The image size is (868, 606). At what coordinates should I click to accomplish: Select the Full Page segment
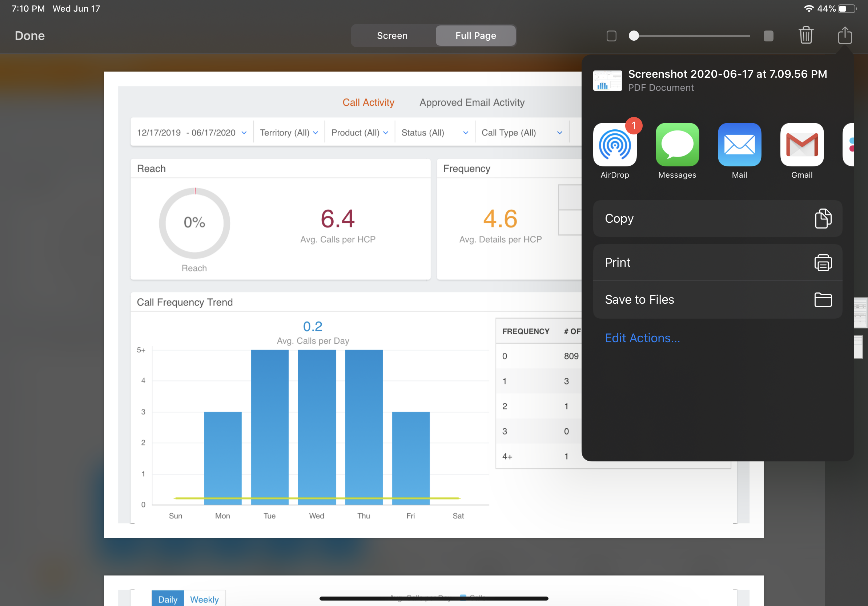475,36
